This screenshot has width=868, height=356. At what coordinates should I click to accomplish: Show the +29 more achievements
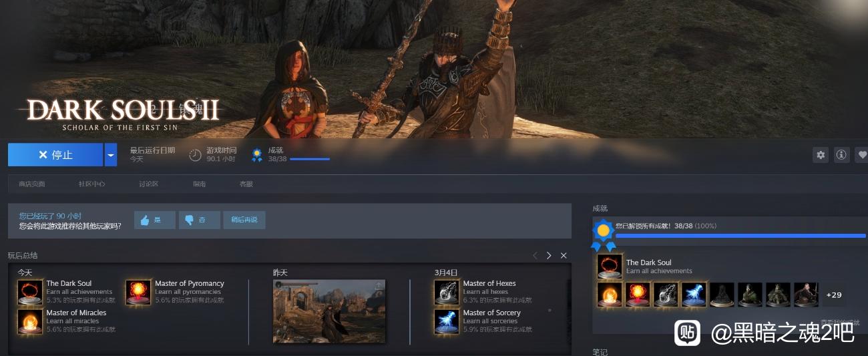coord(834,295)
